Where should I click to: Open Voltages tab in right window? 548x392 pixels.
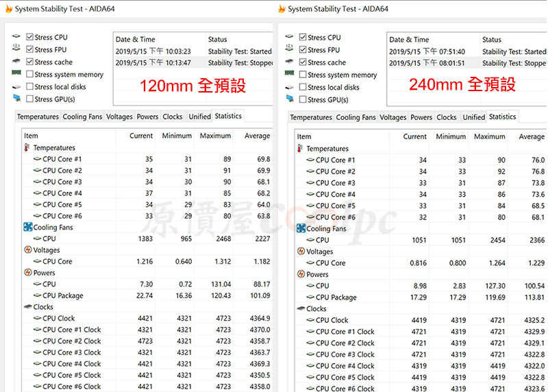(x=393, y=117)
